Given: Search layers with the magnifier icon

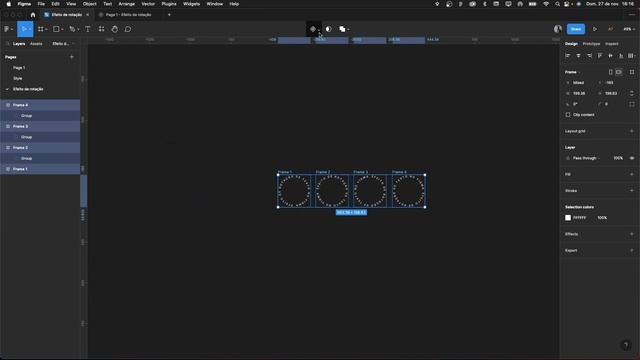Looking at the screenshot, I should [x=7, y=44].
